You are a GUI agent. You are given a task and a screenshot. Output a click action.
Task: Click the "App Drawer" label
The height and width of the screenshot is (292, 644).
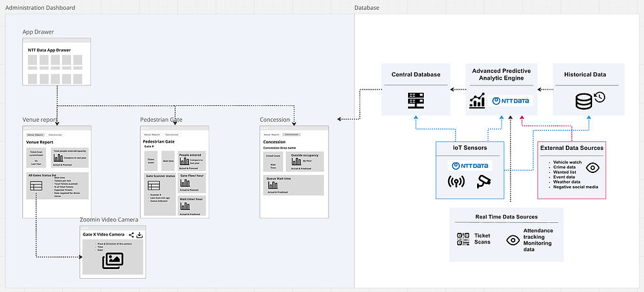(x=38, y=32)
